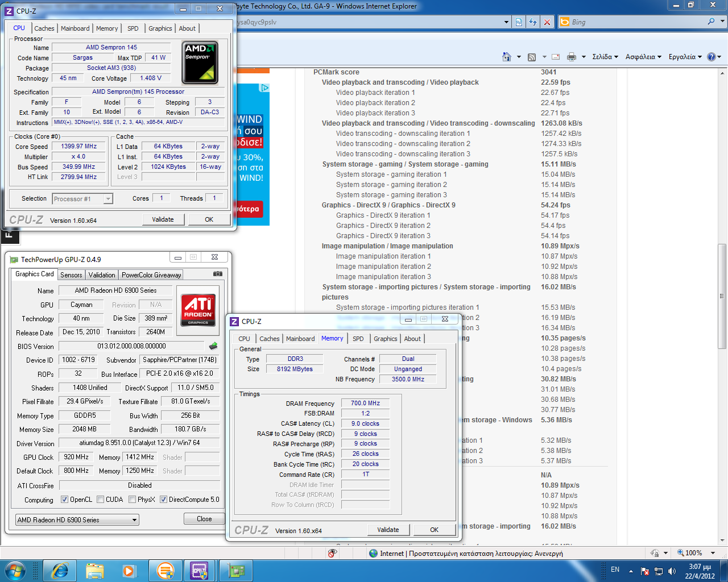Launch Windows Media Player from taskbar
This screenshot has width=728, height=582.
[x=129, y=570]
